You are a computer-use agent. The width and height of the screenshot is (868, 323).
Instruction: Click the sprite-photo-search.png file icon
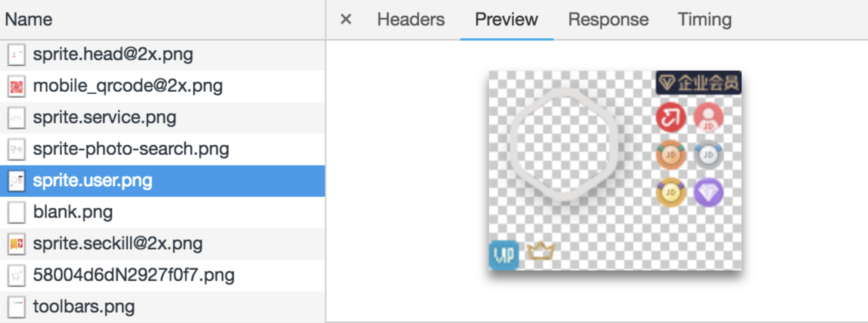pos(16,149)
